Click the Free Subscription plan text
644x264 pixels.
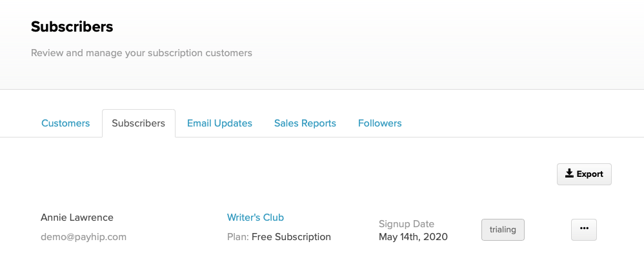tap(291, 237)
